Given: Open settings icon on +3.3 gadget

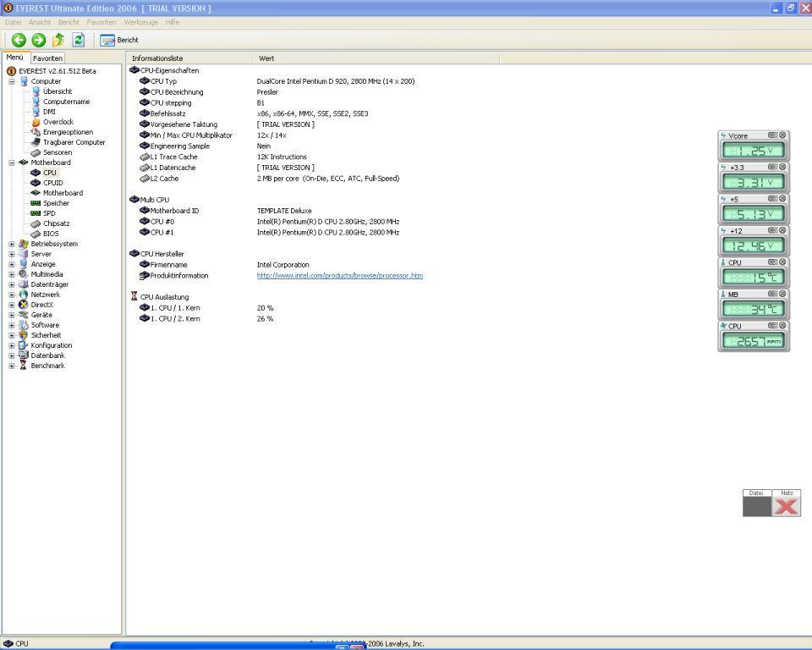Looking at the screenshot, I should pos(772,167).
